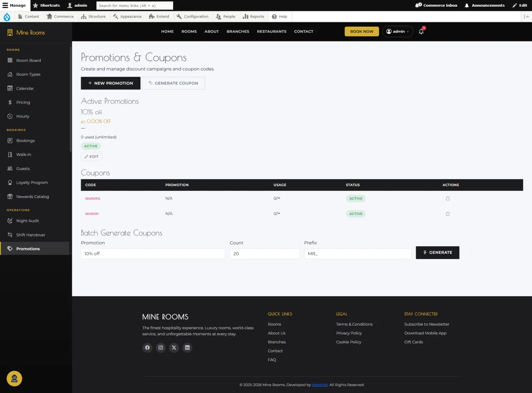Open Subscribe to Newsletter footer link
Screen dimensions: 532x393
tap(427, 324)
